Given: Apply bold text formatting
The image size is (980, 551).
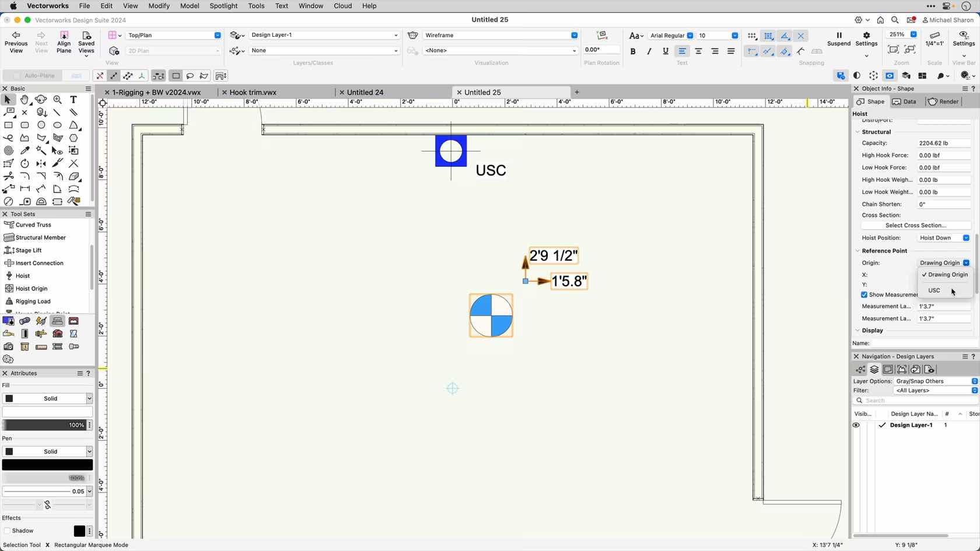Looking at the screenshot, I should 632,51.
